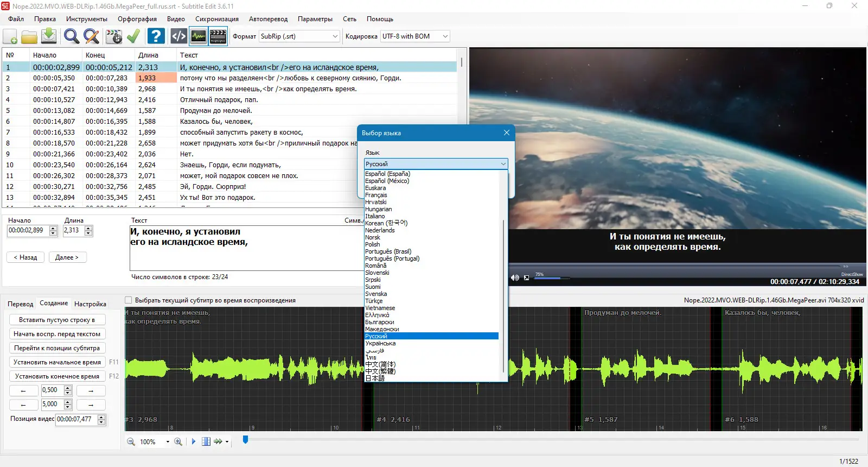This screenshot has width=868, height=467.
Task: Open the Replace tool with pencil magnifier
Action: pyautogui.click(x=91, y=36)
